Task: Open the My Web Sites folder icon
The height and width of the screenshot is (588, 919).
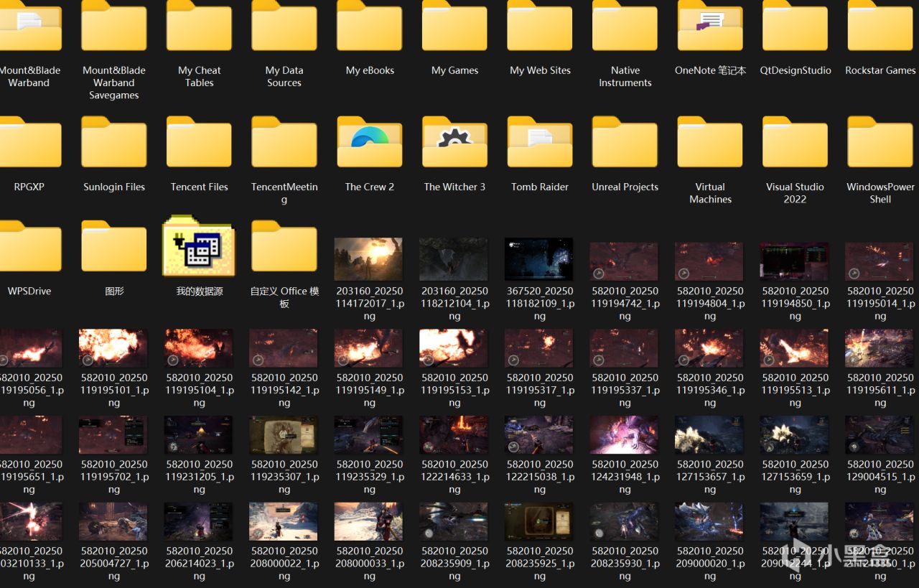Action: [x=540, y=26]
